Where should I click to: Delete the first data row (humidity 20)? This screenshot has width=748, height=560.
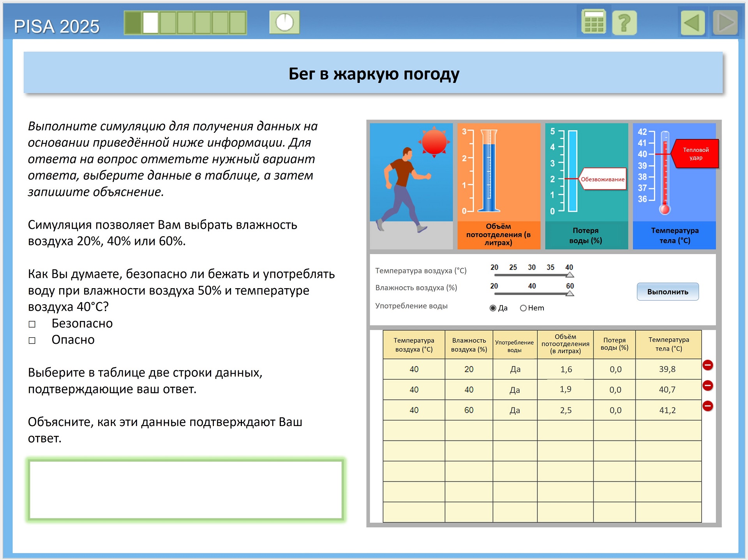707,365
